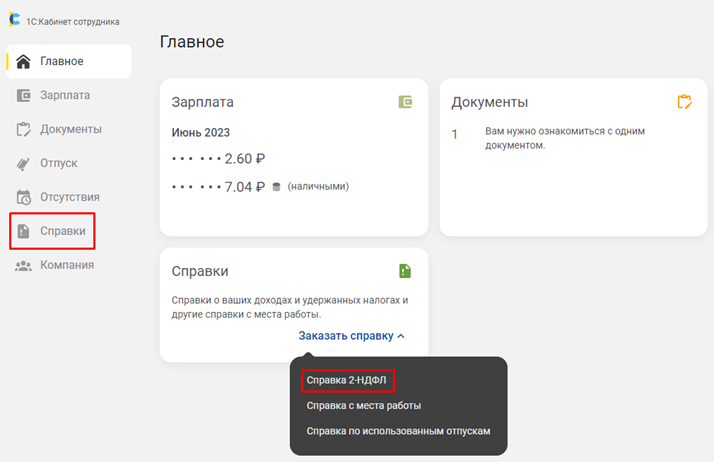Click the document count 1 in Документы card

point(454,135)
